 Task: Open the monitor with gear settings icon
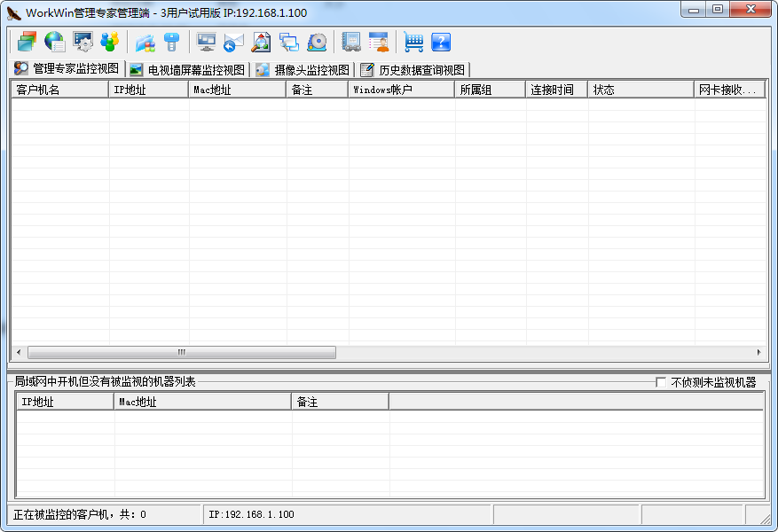click(83, 41)
